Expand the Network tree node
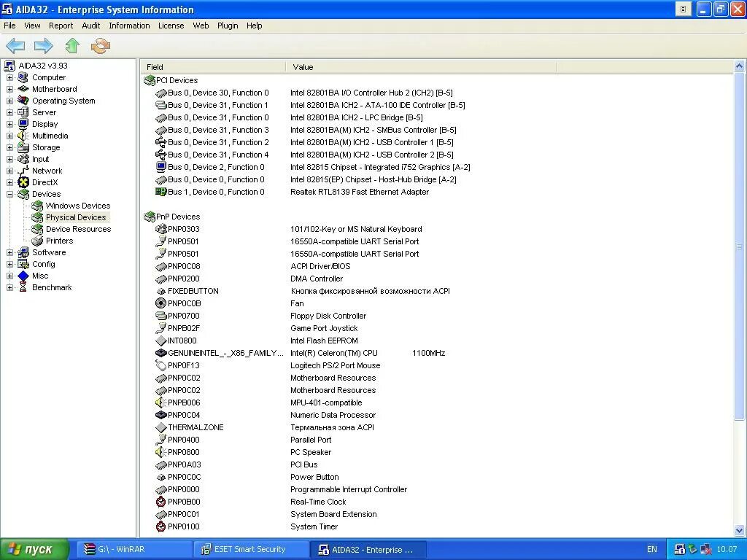This screenshot has height=560, width=747. (x=9, y=171)
